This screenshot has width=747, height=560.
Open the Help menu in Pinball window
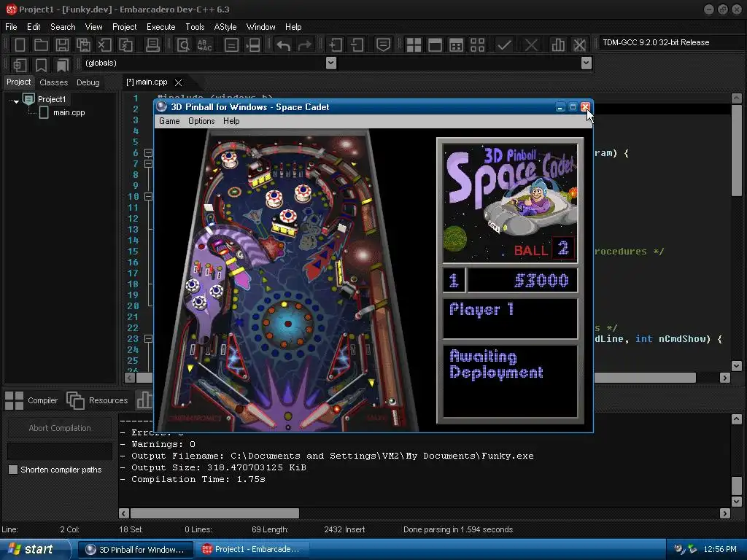(x=231, y=121)
